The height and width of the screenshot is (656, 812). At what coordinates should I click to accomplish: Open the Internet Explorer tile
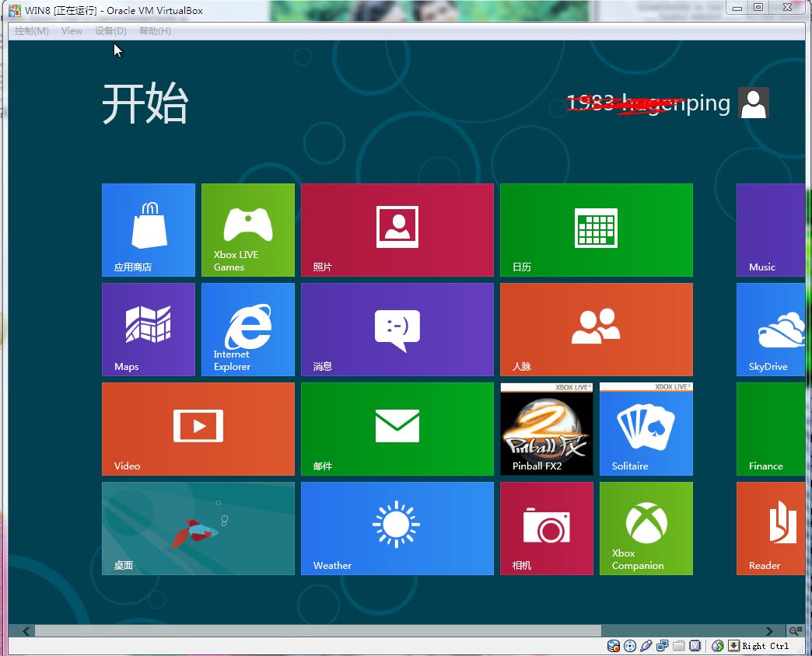(247, 329)
